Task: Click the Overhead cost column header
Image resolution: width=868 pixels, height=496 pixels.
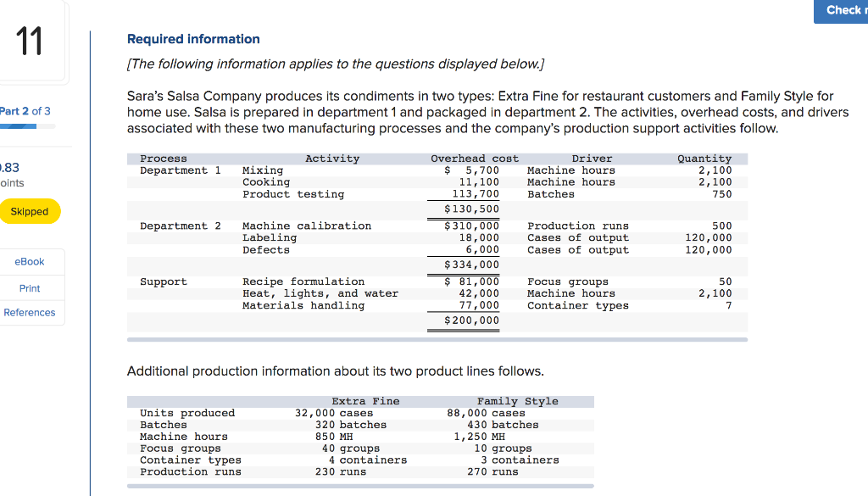Action: click(x=474, y=158)
